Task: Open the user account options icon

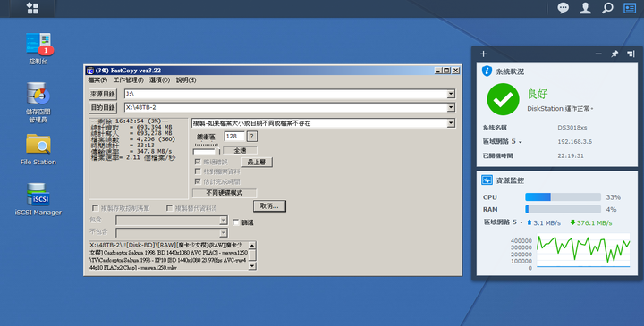Action: click(x=585, y=8)
